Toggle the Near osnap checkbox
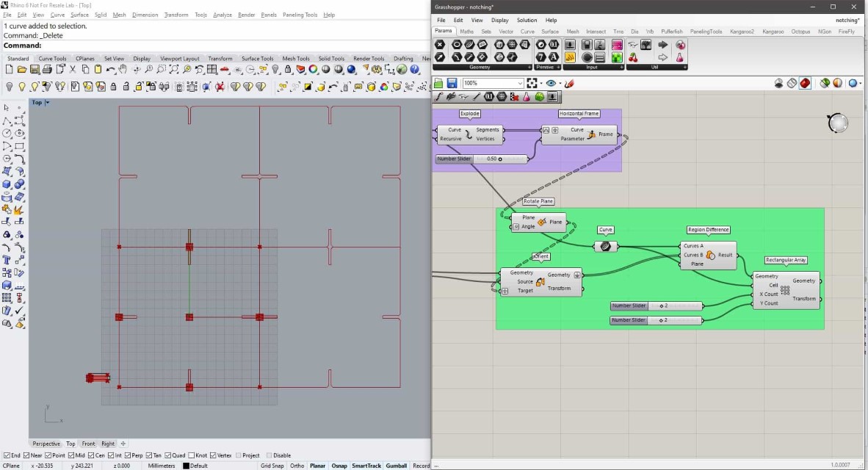 point(26,455)
